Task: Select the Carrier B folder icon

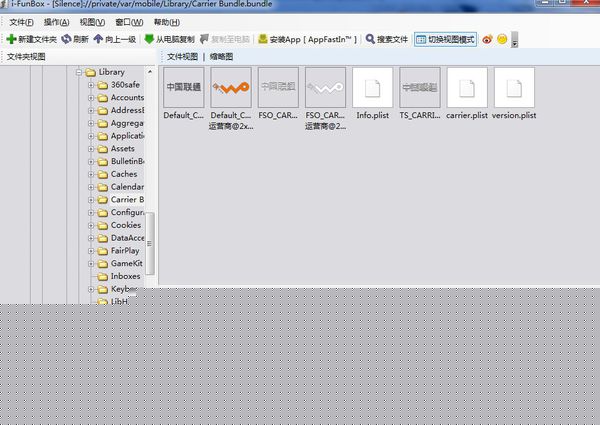Action: tap(103, 200)
